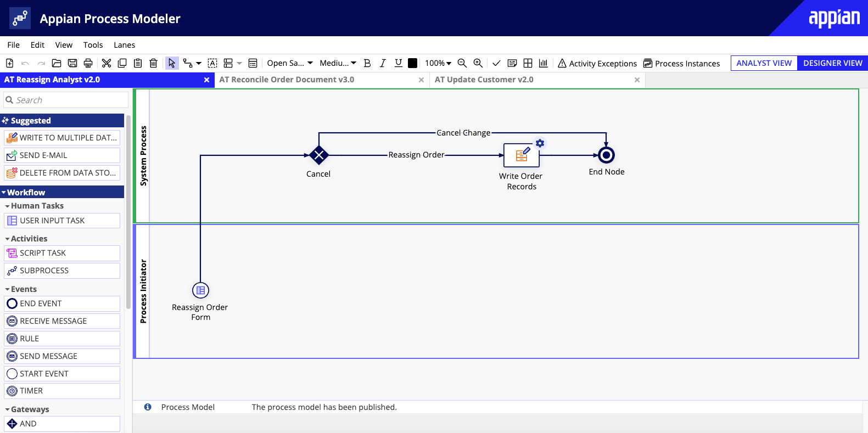Copy the selected node
The height and width of the screenshot is (433, 868).
[x=122, y=63]
